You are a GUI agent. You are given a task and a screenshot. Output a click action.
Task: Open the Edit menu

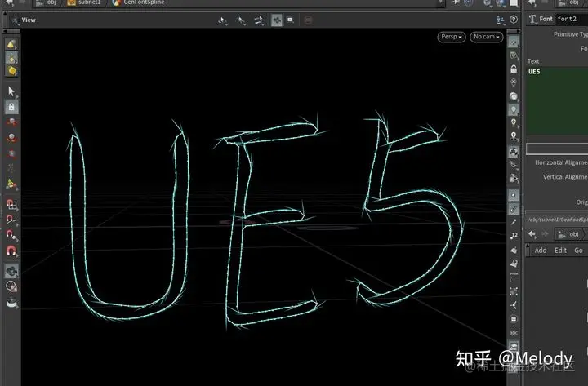[x=560, y=251]
